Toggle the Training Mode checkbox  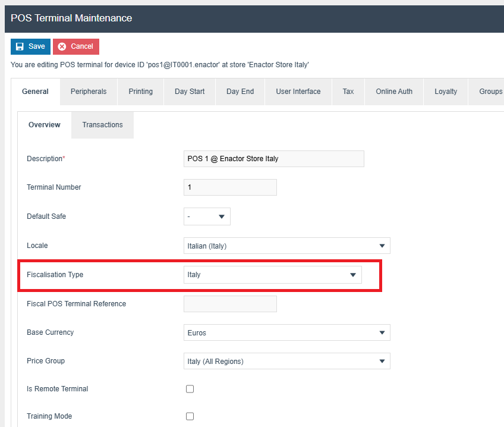point(190,416)
